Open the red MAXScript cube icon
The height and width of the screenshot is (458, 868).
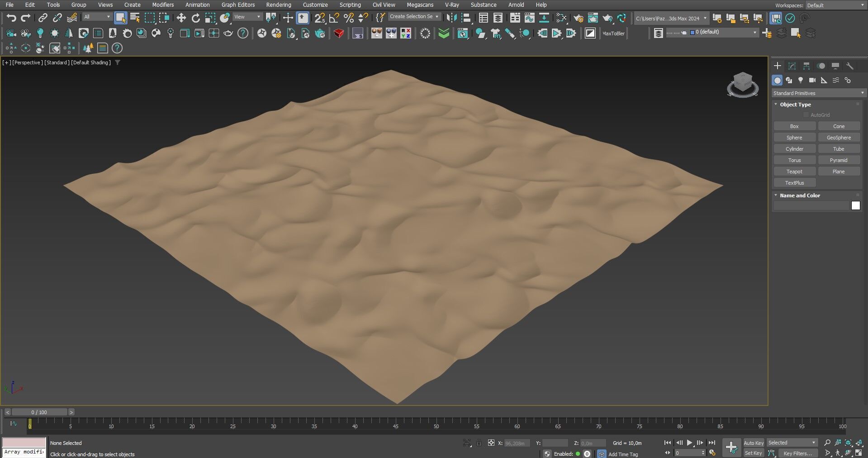[339, 33]
